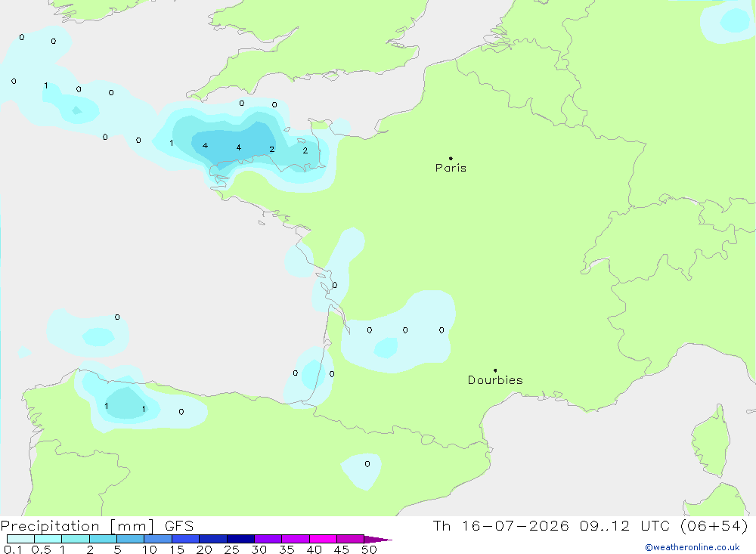Click the UTC label
756x554 pixels.
click(x=655, y=525)
